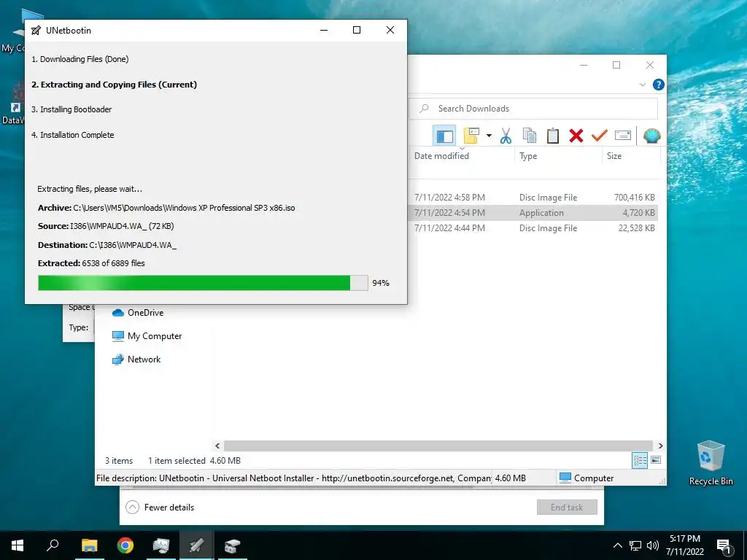
Task: Click the End task button
Action: pyautogui.click(x=567, y=507)
